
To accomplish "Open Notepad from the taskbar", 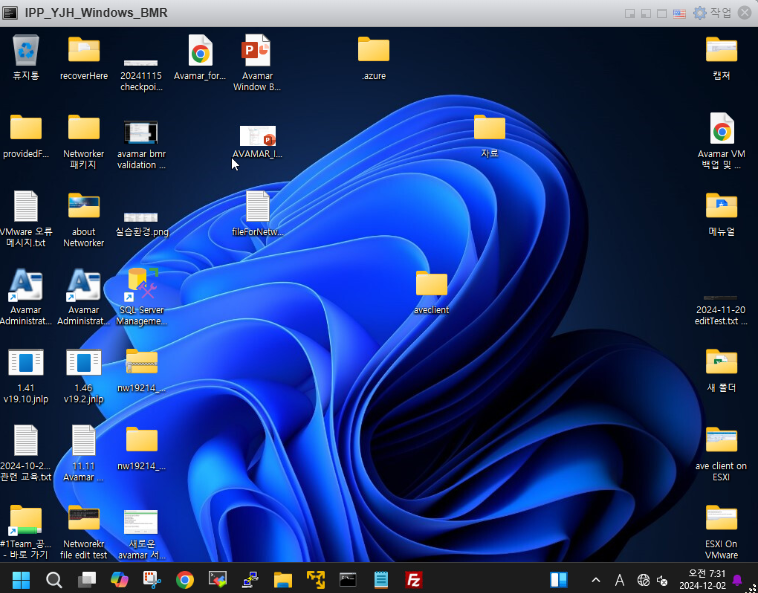I will 381,579.
